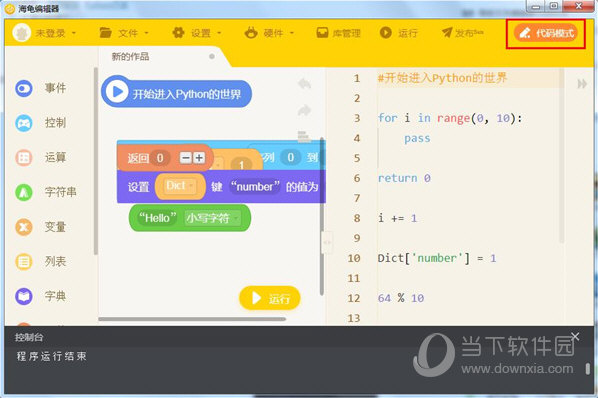Select 发布 in the top menu bar
Screen dimensions: 598x398
(469, 33)
